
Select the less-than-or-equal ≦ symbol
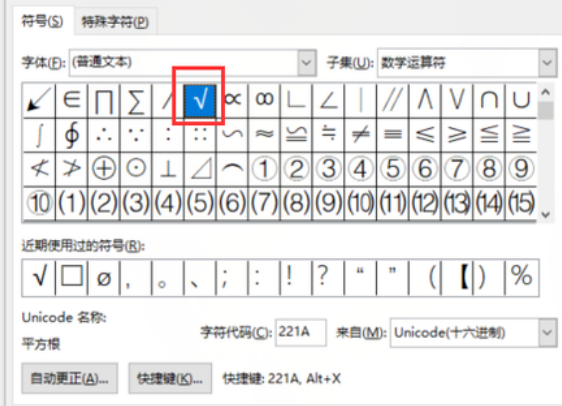[x=489, y=135]
